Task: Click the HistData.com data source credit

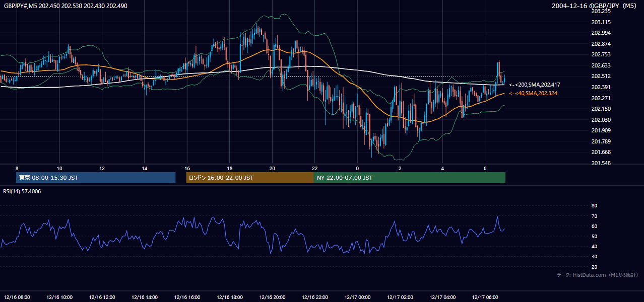Action: 598,275
